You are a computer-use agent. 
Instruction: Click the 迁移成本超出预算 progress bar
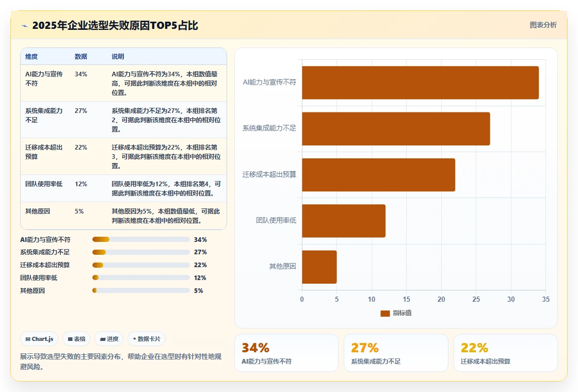[141, 265]
